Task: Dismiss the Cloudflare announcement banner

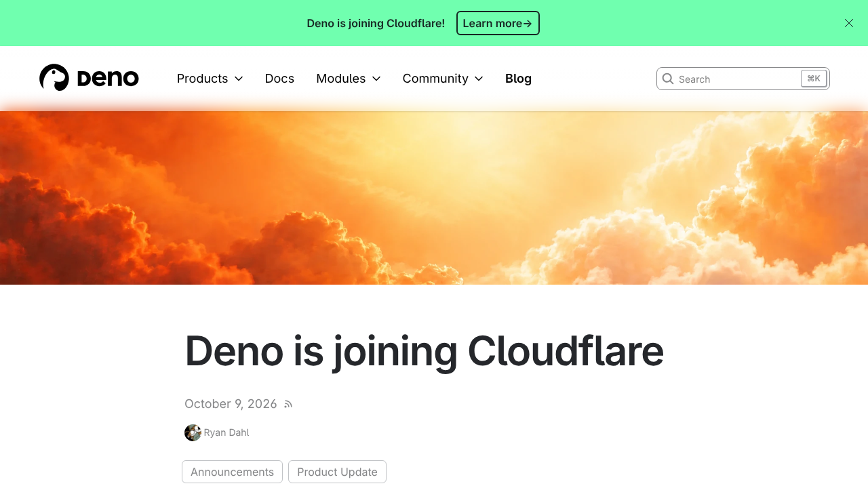Action: tap(849, 23)
